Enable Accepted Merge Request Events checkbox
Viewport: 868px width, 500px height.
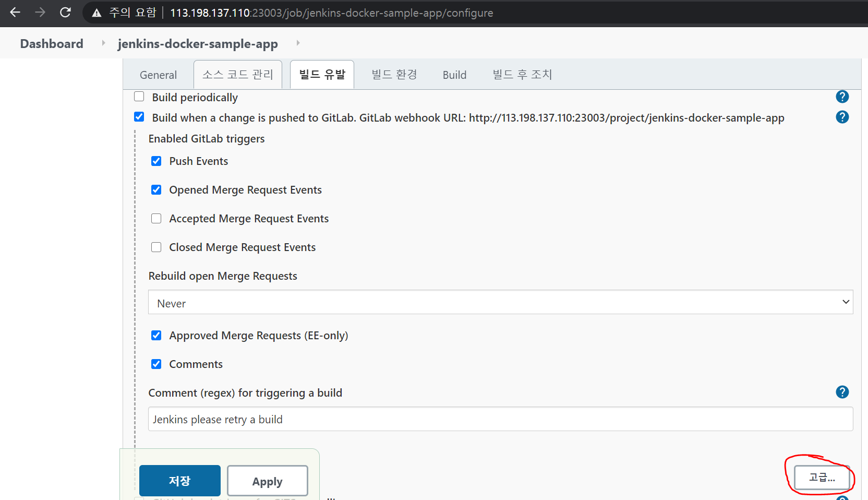coord(156,218)
